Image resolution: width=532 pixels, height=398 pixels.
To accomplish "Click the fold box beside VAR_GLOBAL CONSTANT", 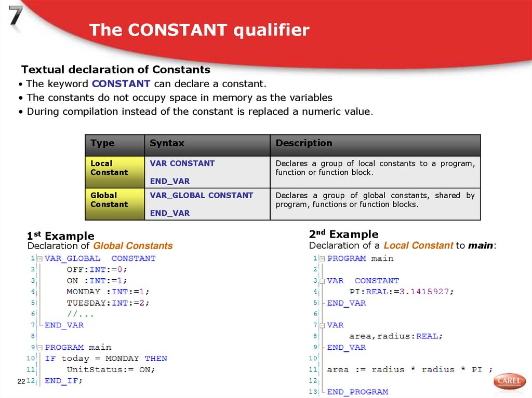I will (41, 258).
